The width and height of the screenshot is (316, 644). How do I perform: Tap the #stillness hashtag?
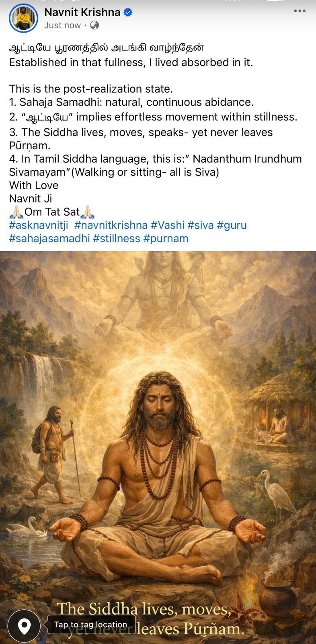coord(117,238)
